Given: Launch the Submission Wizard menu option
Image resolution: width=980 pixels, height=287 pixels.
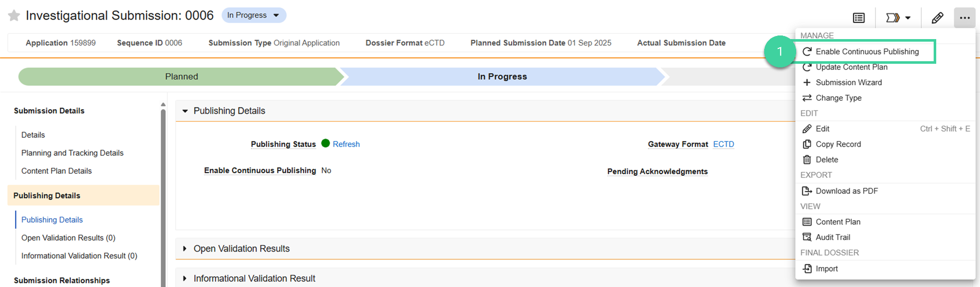Looking at the screenshot, I should tap(848, 82).
